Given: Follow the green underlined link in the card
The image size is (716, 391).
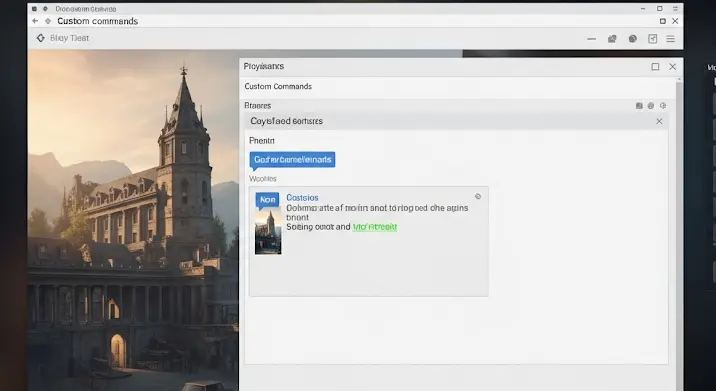Looking at the screenshot, I should (375, 227).
